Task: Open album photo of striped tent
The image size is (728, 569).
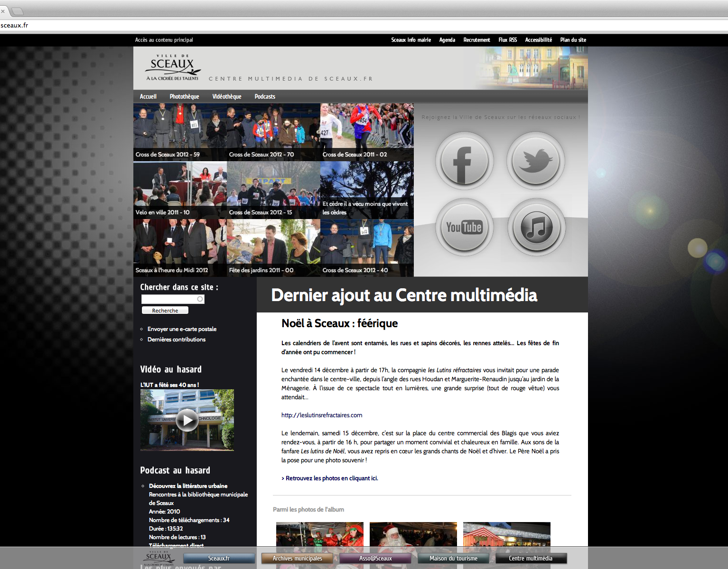Action: pyautogui.click(x=507, y=534)
